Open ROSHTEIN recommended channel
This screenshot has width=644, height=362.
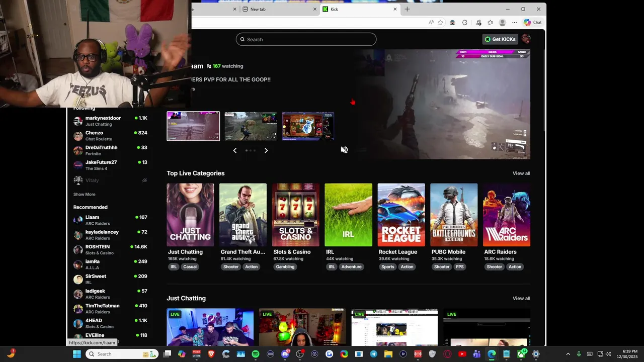[x=110, y=249]
